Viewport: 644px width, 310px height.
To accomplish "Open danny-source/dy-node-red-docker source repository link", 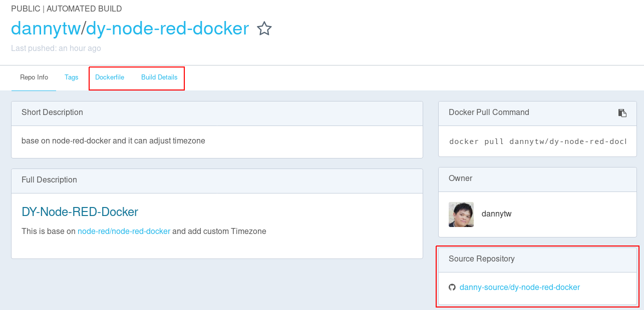I will pyautogui.click(x=519, y=287).
